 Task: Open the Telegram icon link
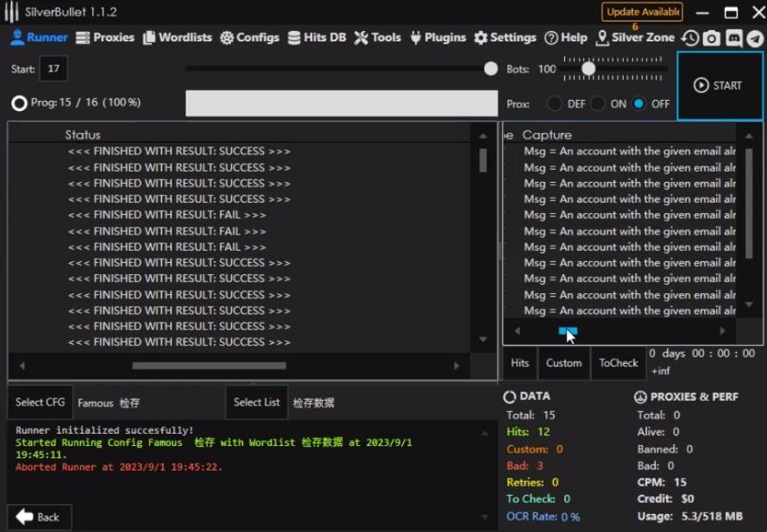754,38
